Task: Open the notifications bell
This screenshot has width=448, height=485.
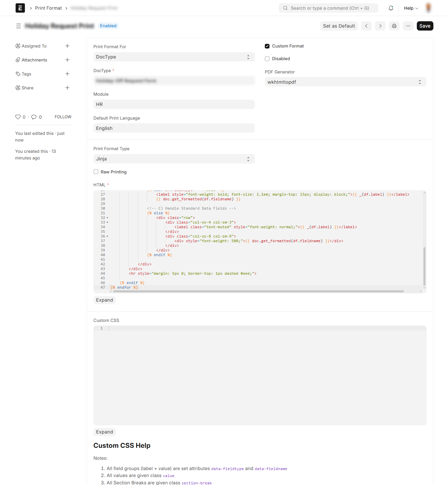Action: [x=391, y=8]
